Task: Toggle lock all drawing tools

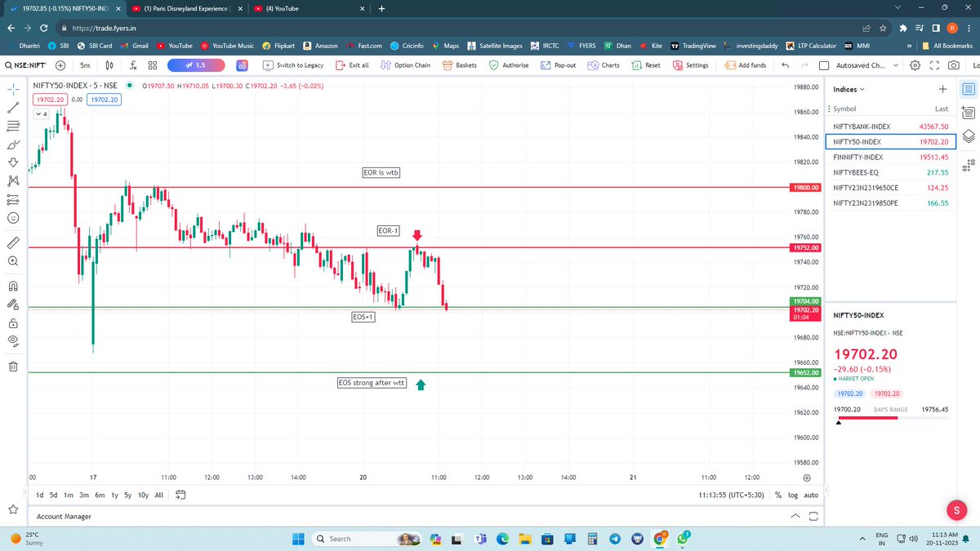Action: [x=13, y=322]
